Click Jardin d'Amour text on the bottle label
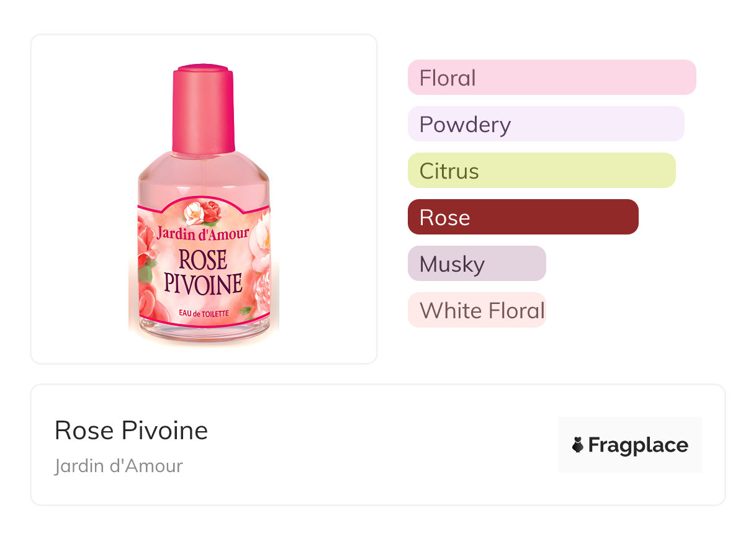 click(203, 234)
